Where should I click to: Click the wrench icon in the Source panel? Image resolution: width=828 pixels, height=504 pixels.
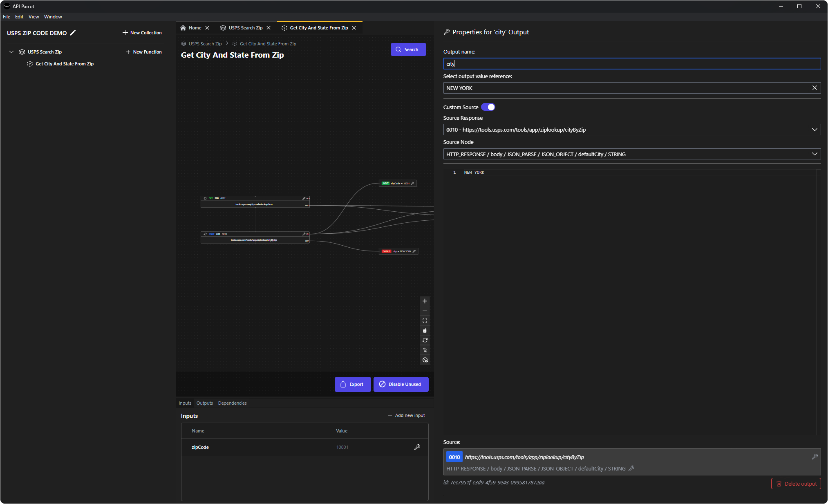(x=815, y=457)
